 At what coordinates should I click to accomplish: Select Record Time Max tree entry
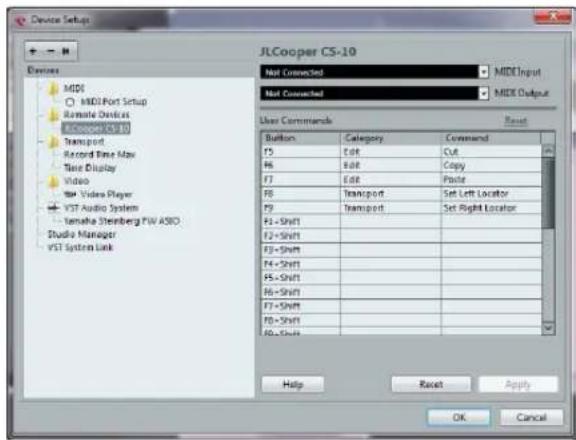tap(100, 155)
